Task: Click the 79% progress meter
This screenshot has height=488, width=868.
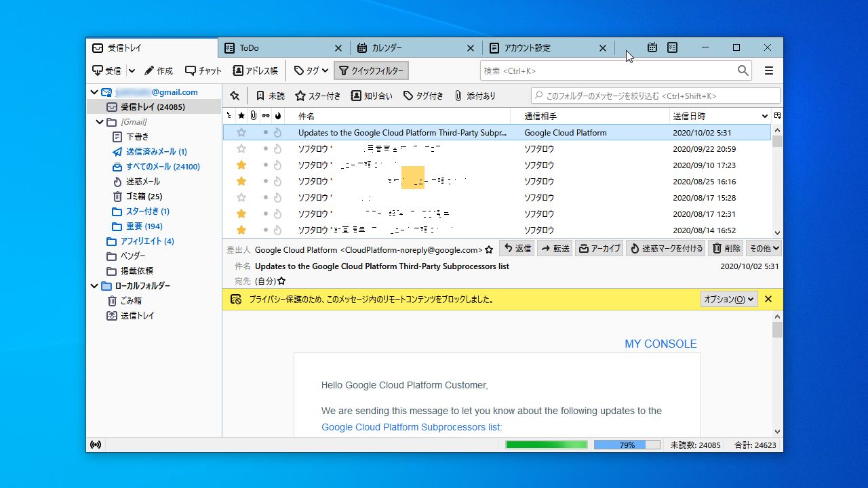Action: (627, 445)
